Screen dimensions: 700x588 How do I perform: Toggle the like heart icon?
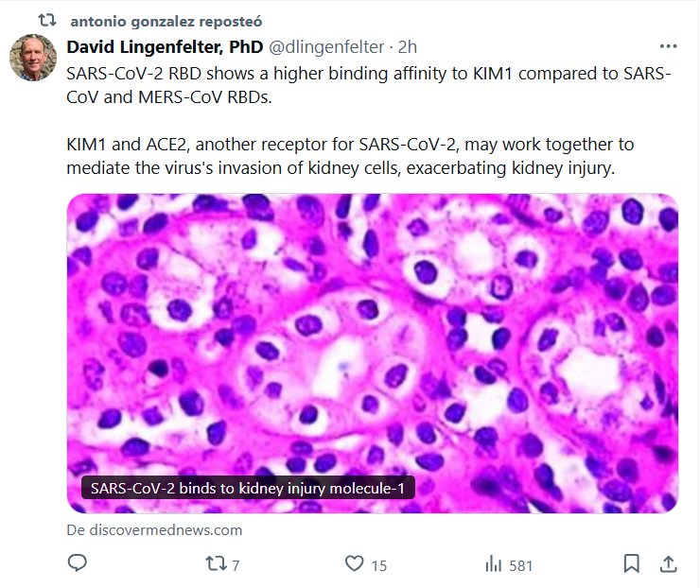[354, 564]
